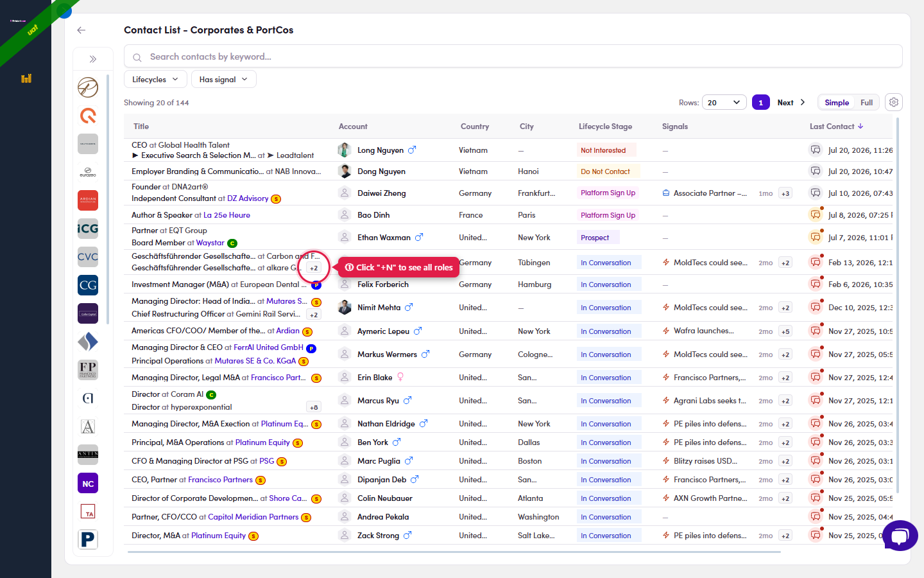This screenshot has height=578, width=924.
Task: Expand +2 roles for Nimit Mehta
Action: coord(314,315)
